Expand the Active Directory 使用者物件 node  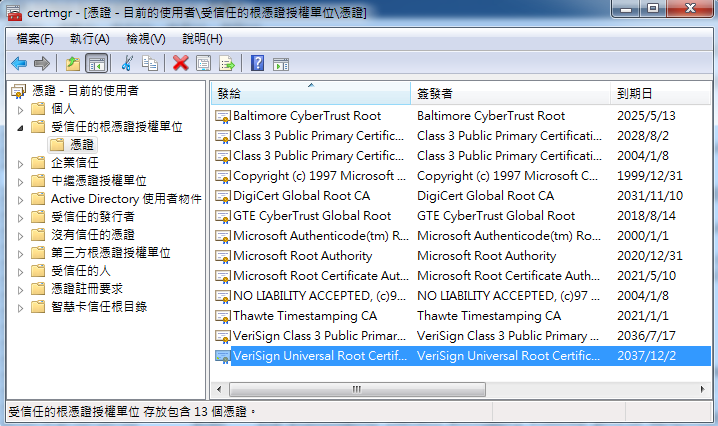(x=20, y=200)
